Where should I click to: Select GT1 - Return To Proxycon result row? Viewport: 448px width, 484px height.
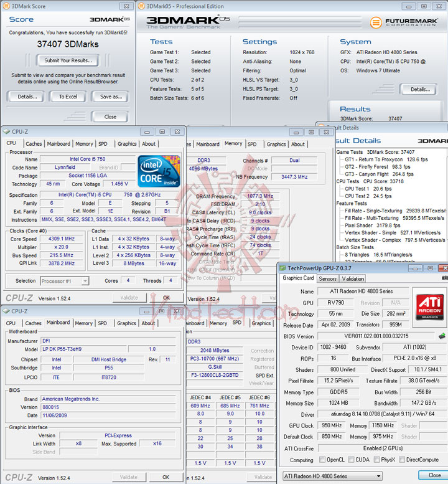point(386,159)
